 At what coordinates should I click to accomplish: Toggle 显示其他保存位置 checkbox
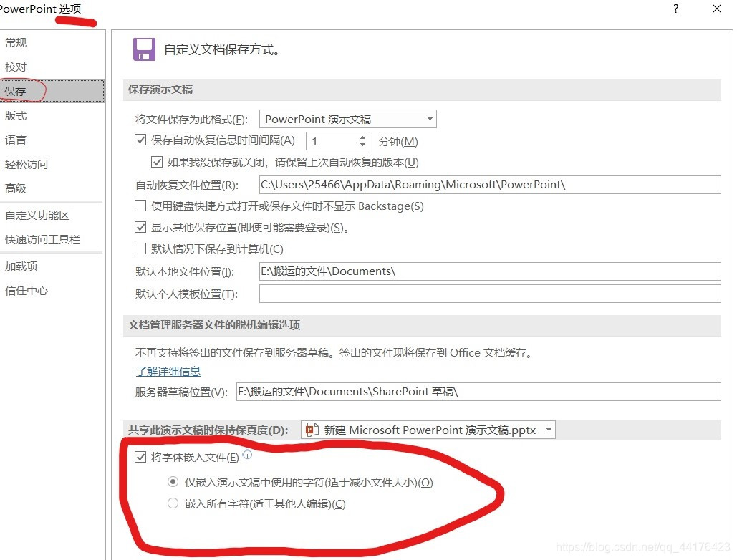[x=140, y=228]
